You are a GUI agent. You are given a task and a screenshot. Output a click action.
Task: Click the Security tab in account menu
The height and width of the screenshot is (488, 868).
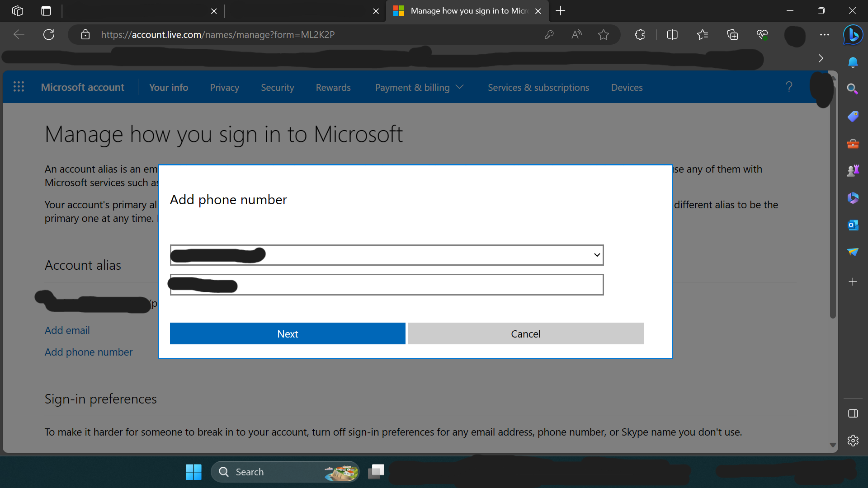point(277,87)
